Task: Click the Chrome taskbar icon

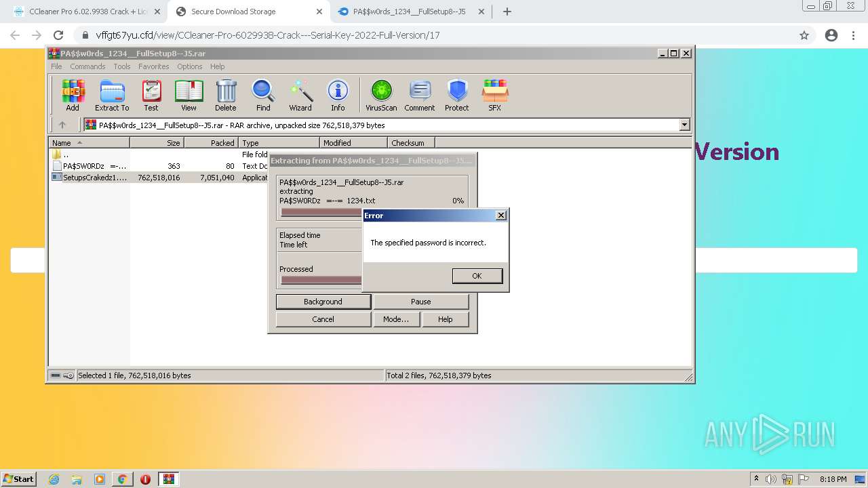Action: tap(123, 479)
